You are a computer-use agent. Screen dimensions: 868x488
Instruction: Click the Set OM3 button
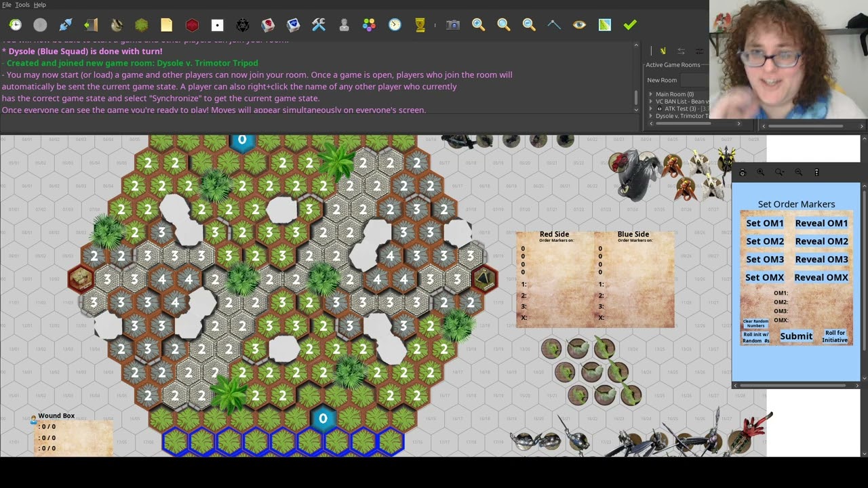click(x=764, y=259)
